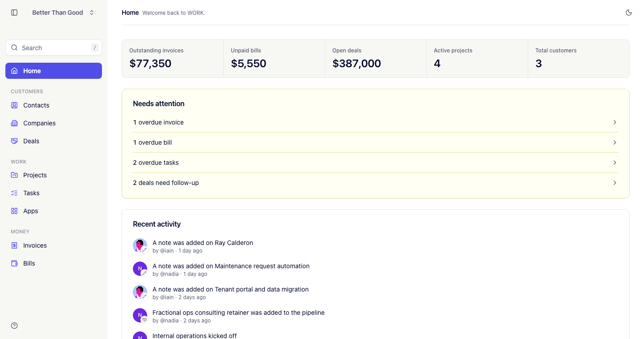Image resolution: width=644 pixels, height=339 pixels.
Task: Open Apps in the sidebar
Action: coord(54,211)
